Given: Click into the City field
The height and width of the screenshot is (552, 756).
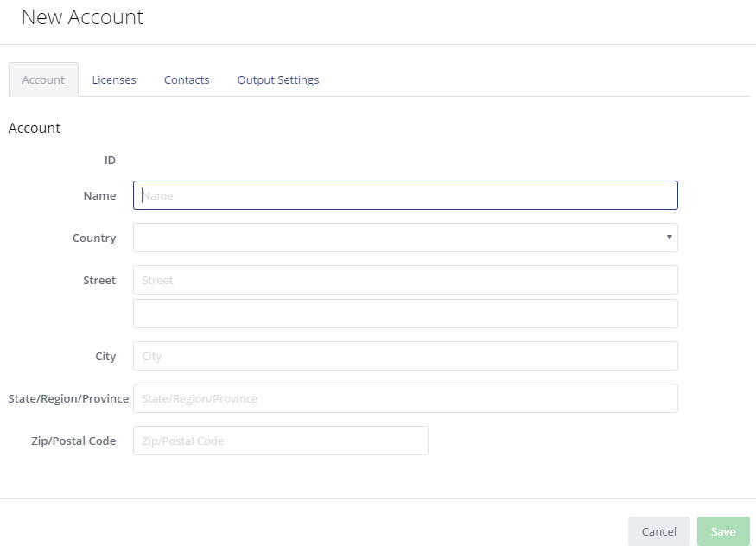Looking at the screenshot, I should 405,356.
